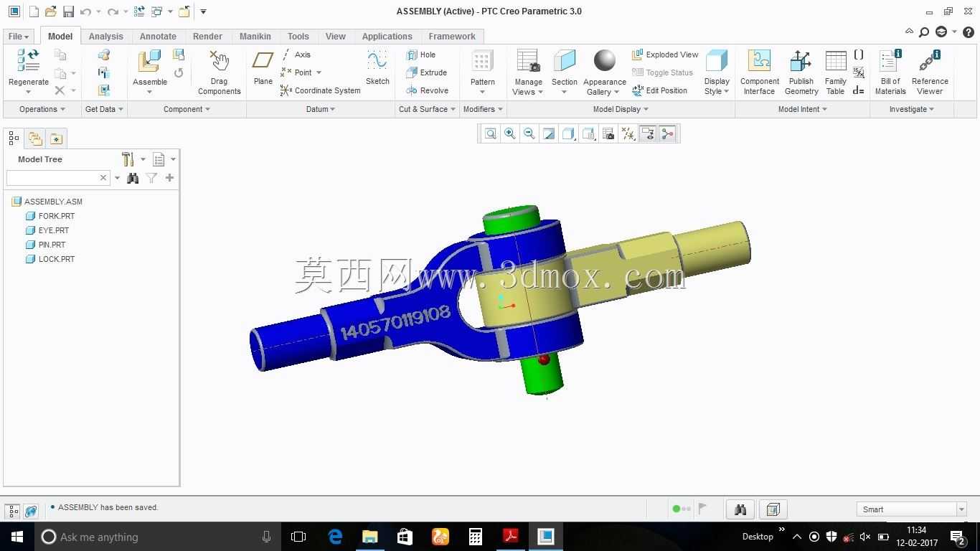
Task: Choose the Extrude tool
Action: pyautogui.click(x=426, y=72)
